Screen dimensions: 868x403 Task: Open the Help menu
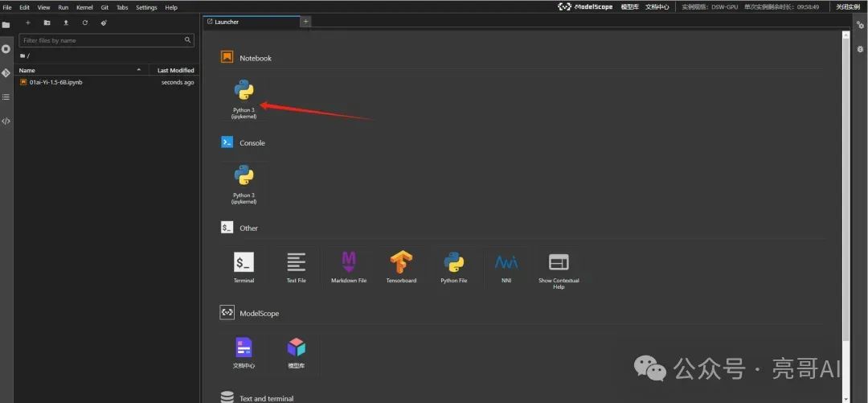[171, 7]
